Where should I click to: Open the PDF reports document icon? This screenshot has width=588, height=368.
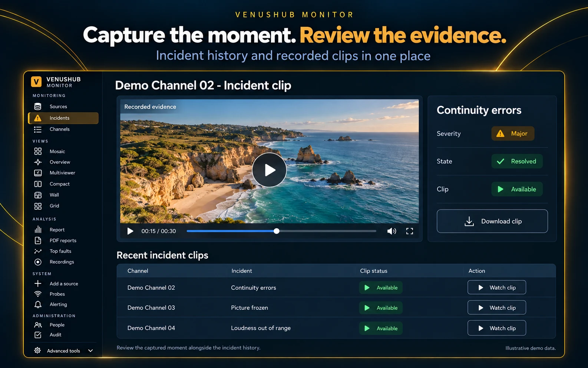point(38,240)
